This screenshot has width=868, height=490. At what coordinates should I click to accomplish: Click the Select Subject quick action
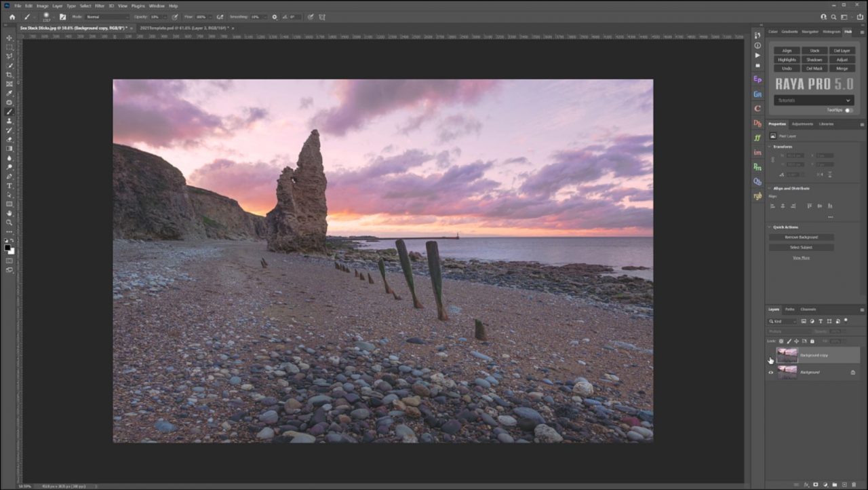(x=801, y=247)
